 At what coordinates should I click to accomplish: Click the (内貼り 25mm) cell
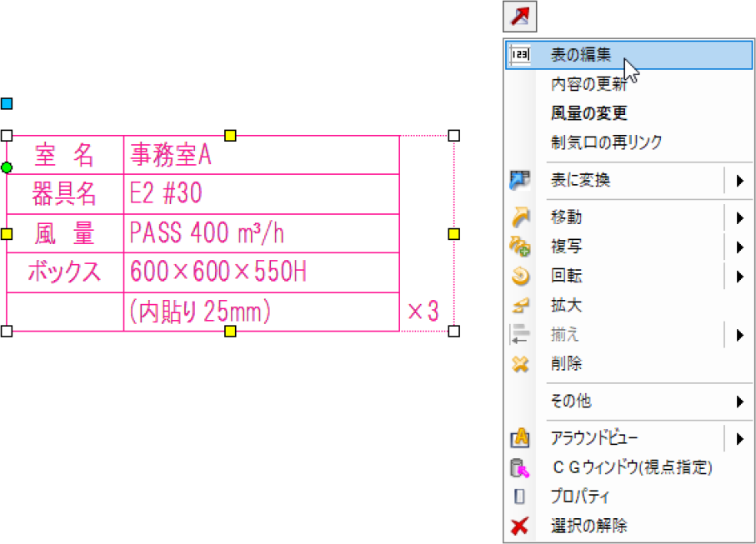[x=262, y=312]
